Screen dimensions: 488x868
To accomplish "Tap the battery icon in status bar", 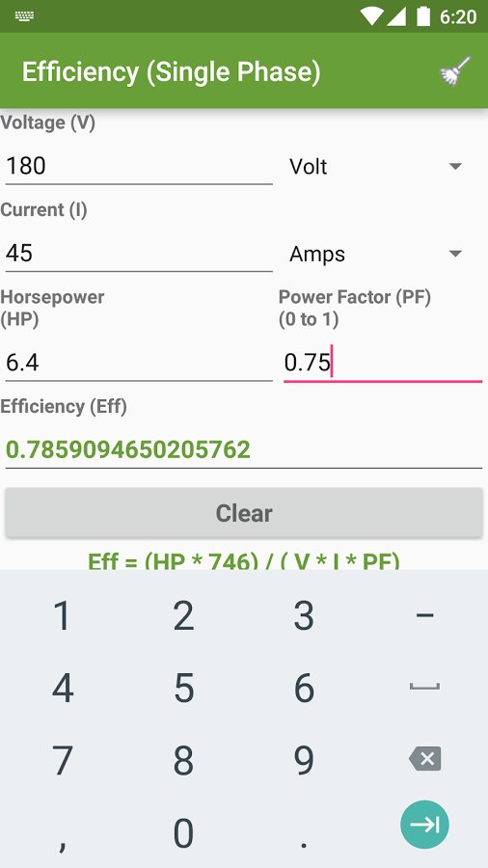I will (423, 16).
